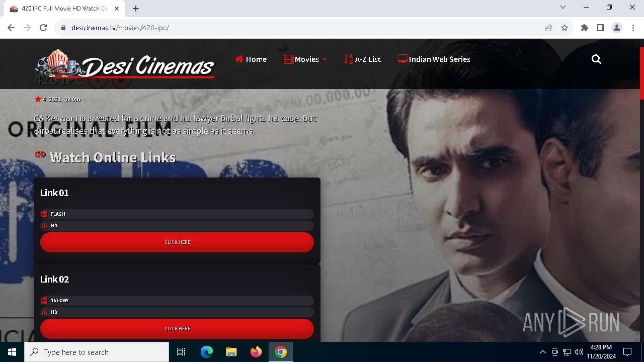Open File Explorer from taskbar
The width and height of the screenshot is (644, 362).
coord(231,352)
